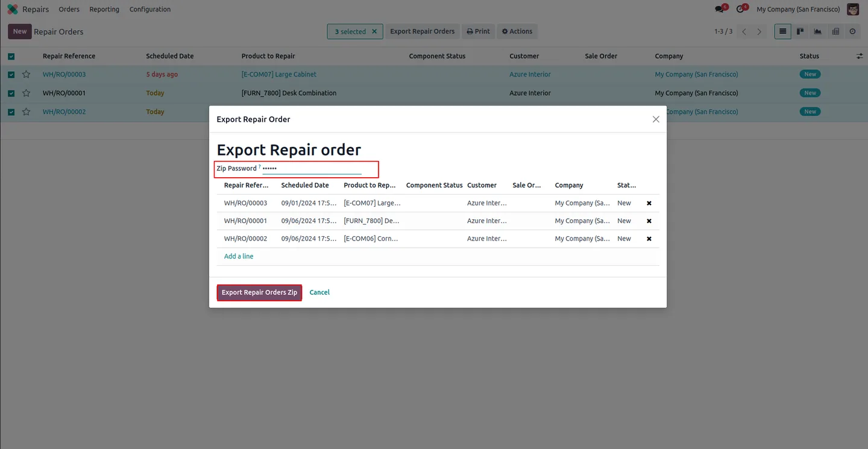Click Export Repair Orders Zip button
Viewport: 868px width, 449px height.
click(x=259, y=292)
